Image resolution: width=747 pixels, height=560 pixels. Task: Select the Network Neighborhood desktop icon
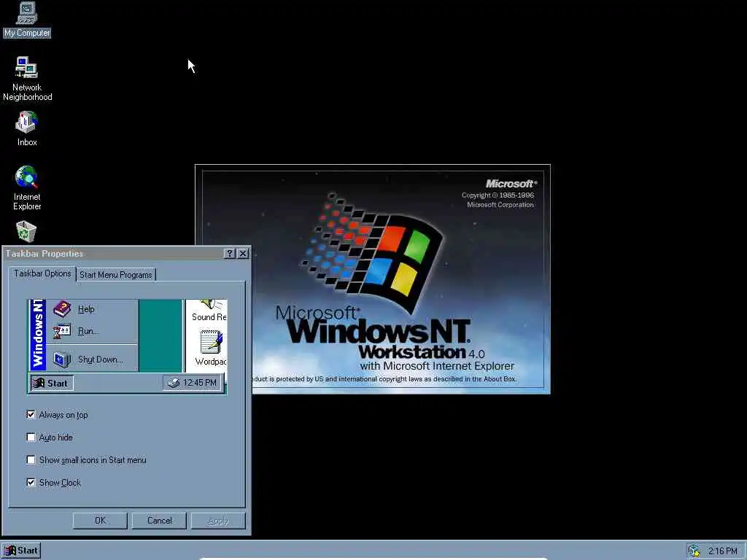click(27, 79)
